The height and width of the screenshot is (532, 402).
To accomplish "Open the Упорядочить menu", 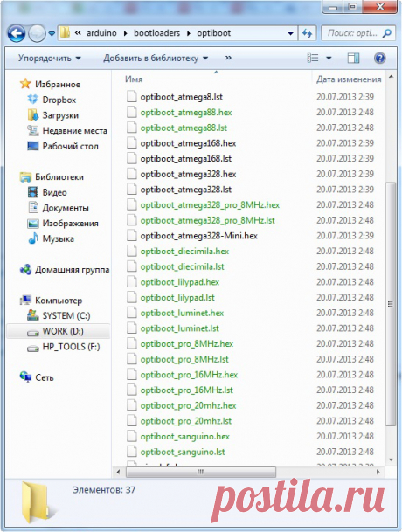I will click(50, 58).
